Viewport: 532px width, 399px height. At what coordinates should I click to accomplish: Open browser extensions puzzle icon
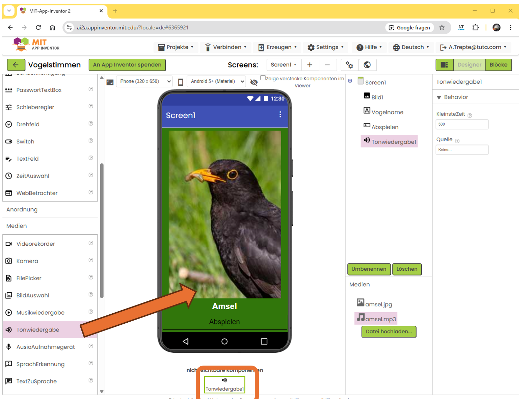pos(476,27)
